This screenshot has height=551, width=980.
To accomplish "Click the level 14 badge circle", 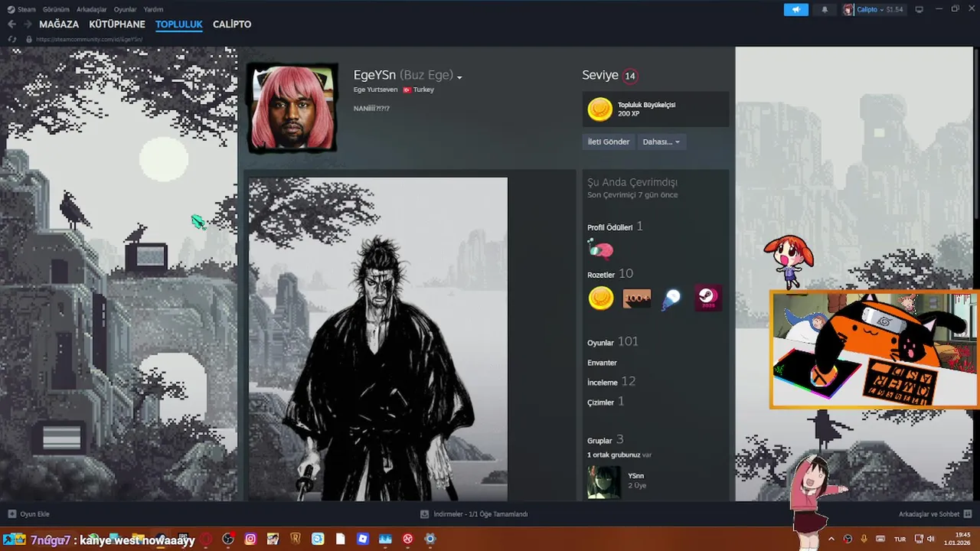I will pos(629,76).
